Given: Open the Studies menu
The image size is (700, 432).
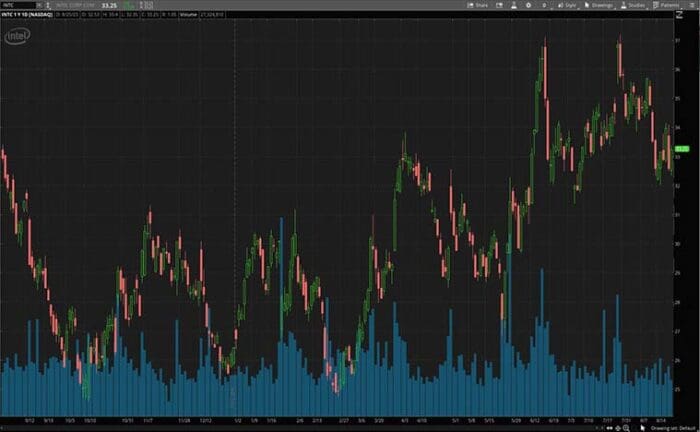Looking at the screenshot, I should click(x=633, y=5).
